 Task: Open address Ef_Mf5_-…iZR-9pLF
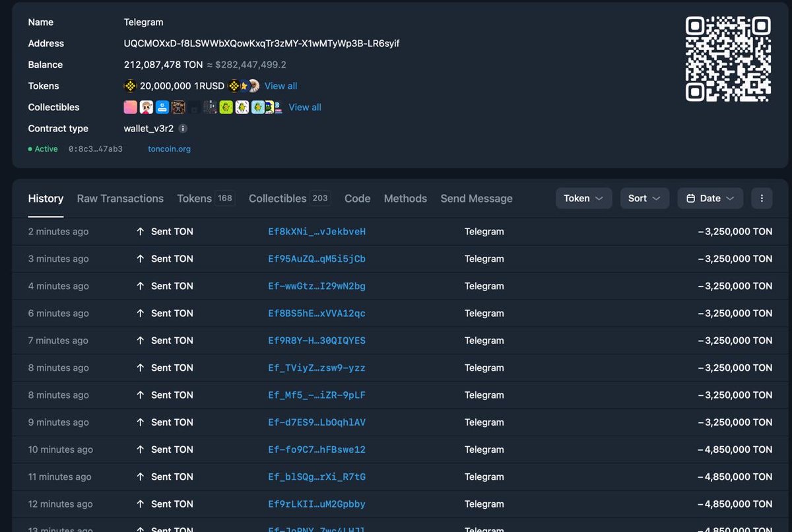[317, 395]
